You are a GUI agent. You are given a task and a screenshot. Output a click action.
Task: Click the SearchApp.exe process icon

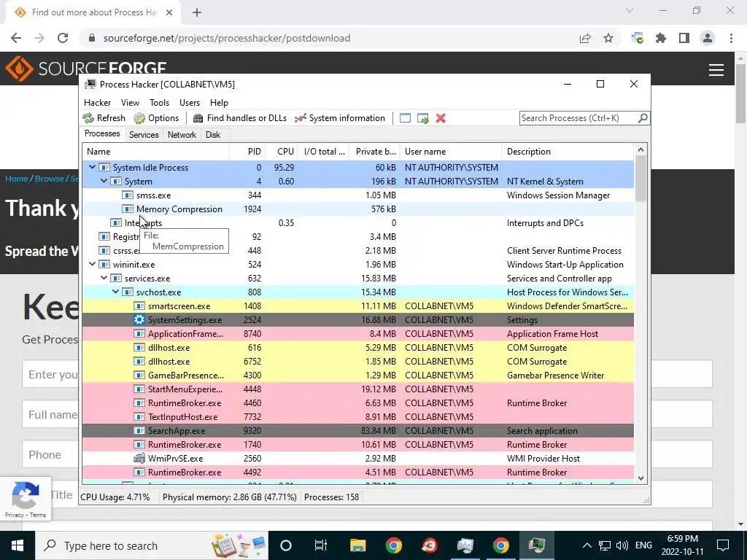tap(139, 431)
